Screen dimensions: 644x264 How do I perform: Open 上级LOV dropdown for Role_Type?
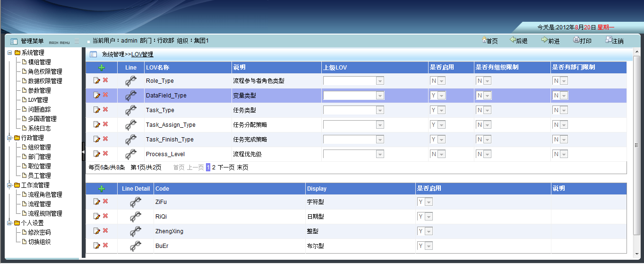click(x=353, y=81)
